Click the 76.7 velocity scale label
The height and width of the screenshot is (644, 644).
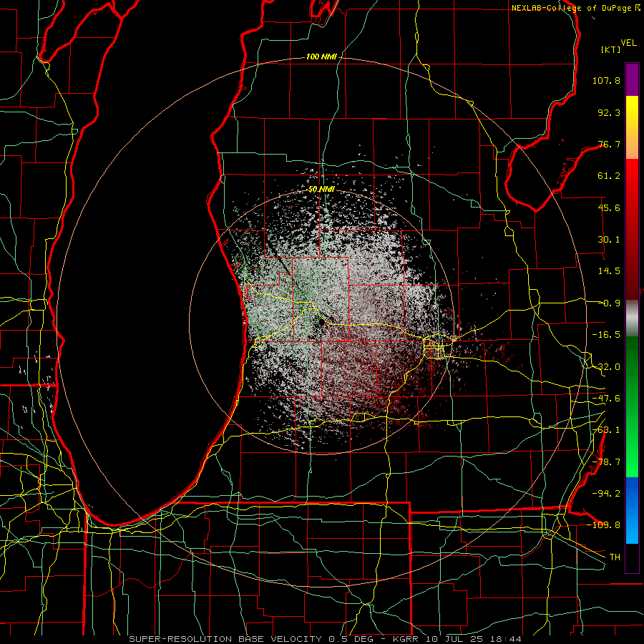click(x=609, y=144)
